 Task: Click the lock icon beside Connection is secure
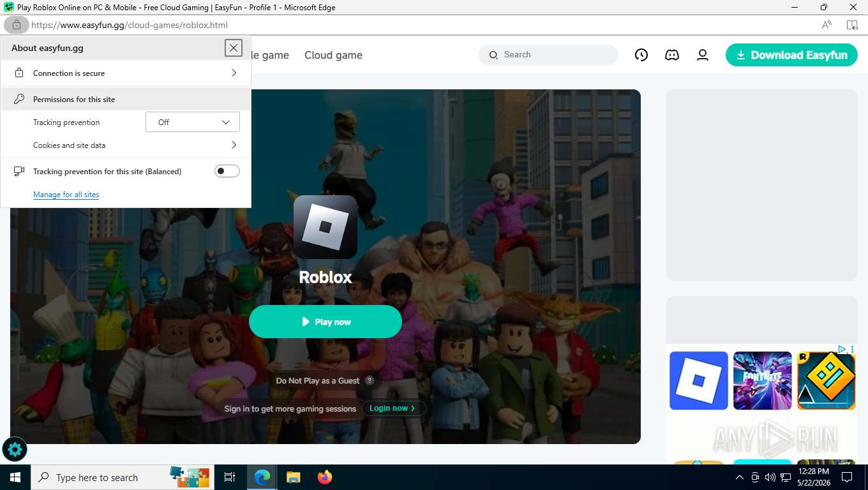pos(19,73)
